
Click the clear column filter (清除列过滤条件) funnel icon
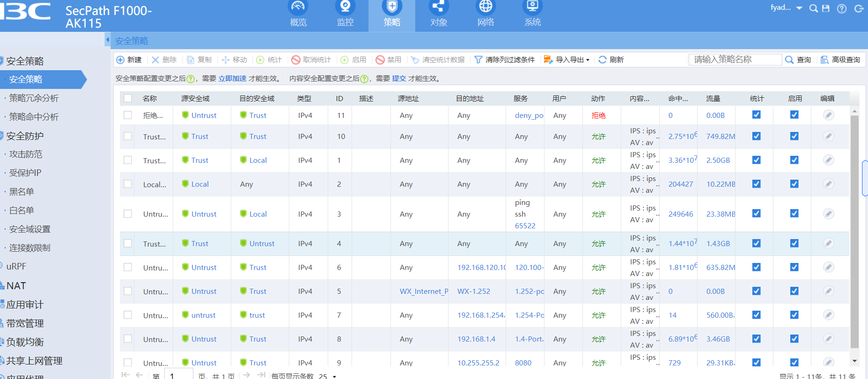pyautogui.click(x=478, y=60)
